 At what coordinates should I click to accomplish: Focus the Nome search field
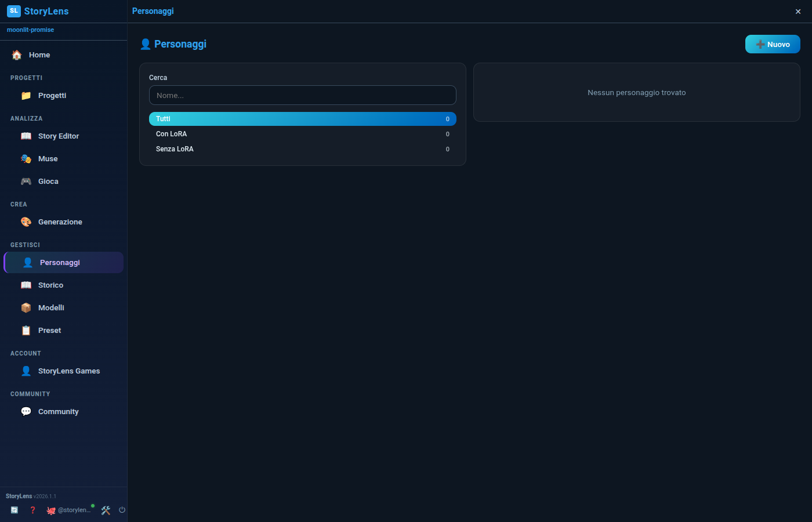[303, 95]
